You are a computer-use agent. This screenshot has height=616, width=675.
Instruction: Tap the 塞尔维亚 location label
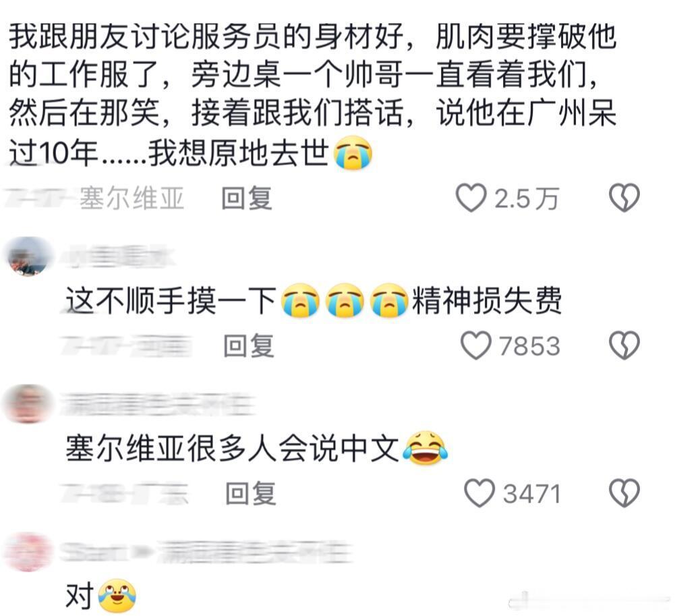(x=131, y=198)
